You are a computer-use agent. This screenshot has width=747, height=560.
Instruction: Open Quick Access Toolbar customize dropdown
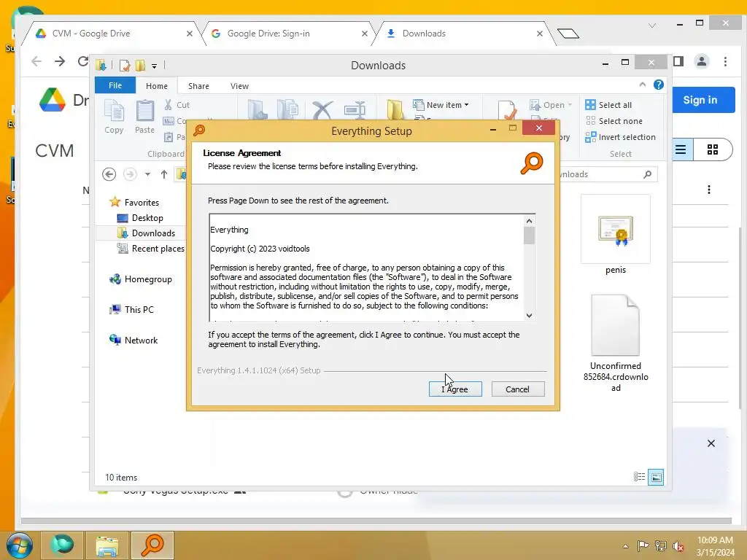tap(155, 66)
